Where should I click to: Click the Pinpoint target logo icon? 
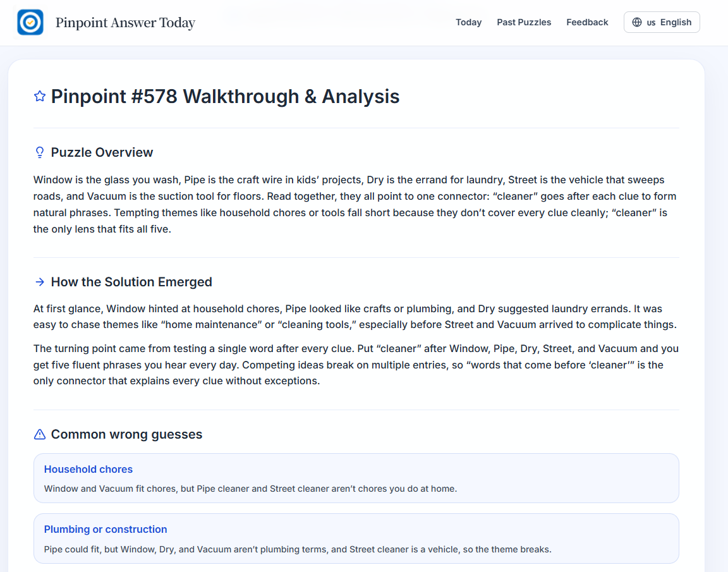coord(30,22)
